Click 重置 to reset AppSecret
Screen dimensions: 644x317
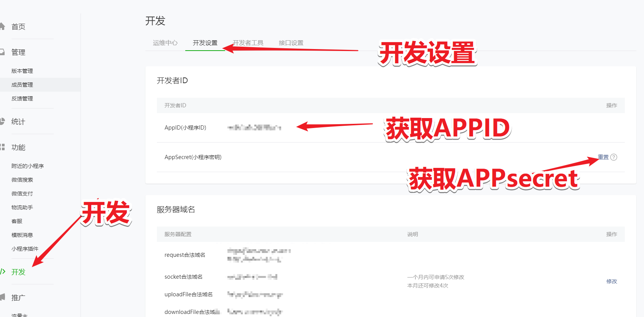603,157
